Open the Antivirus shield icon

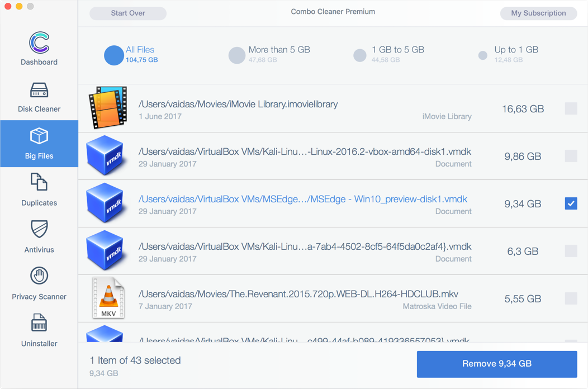[x=39, y=229]
